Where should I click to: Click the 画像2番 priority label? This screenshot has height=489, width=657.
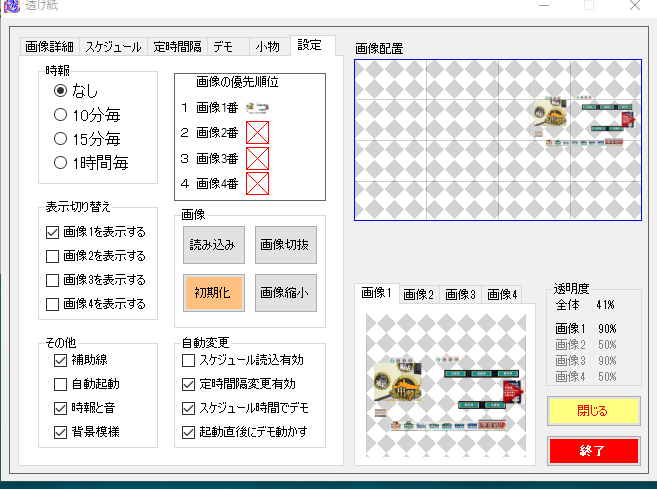tap(217, 133)
